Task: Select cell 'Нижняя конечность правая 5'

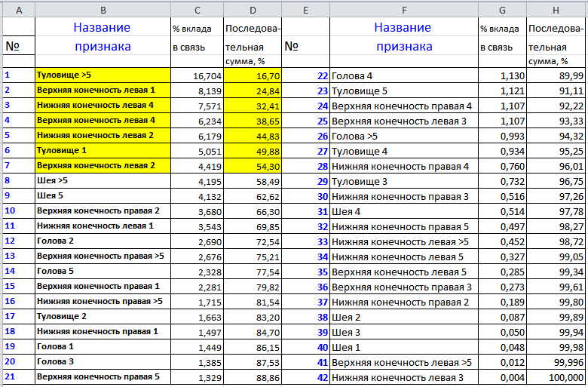Action: click(404, 226)
